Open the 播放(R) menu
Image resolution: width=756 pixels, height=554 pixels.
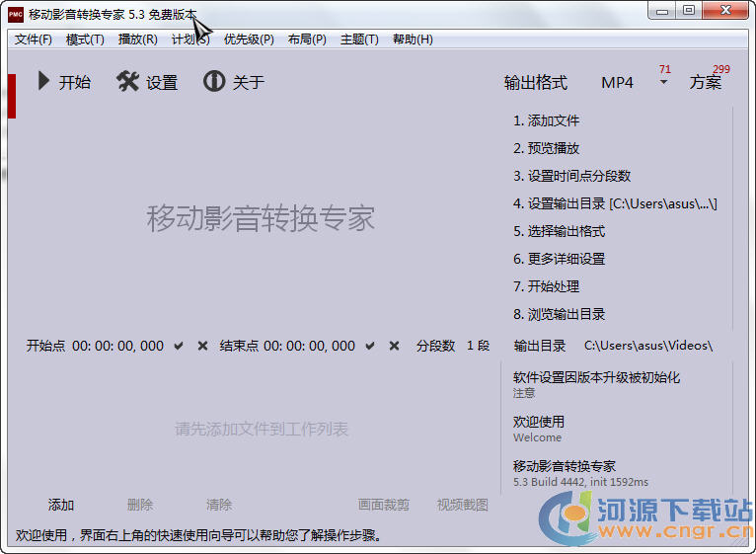pyautogui.click(x=138, y=40)
